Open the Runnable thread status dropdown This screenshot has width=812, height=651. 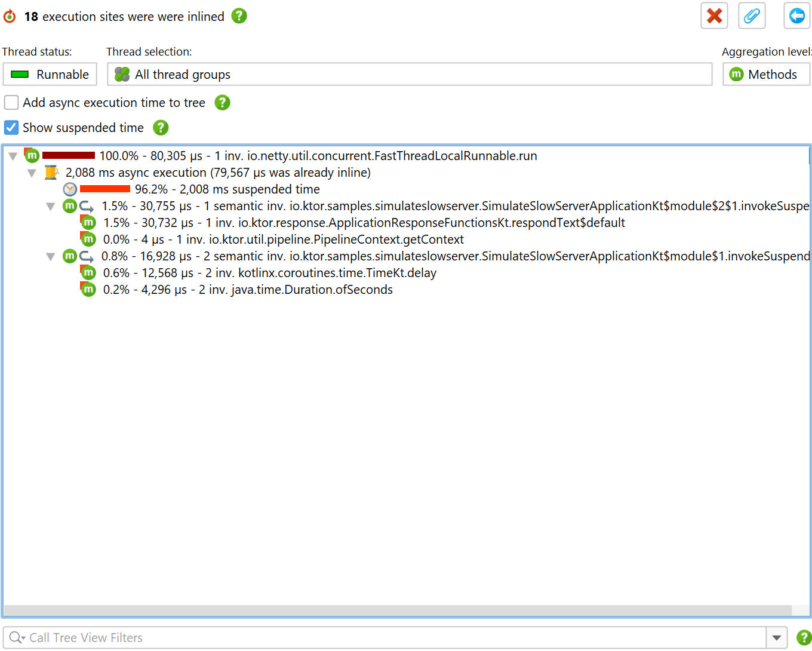[x=50, y=75]
